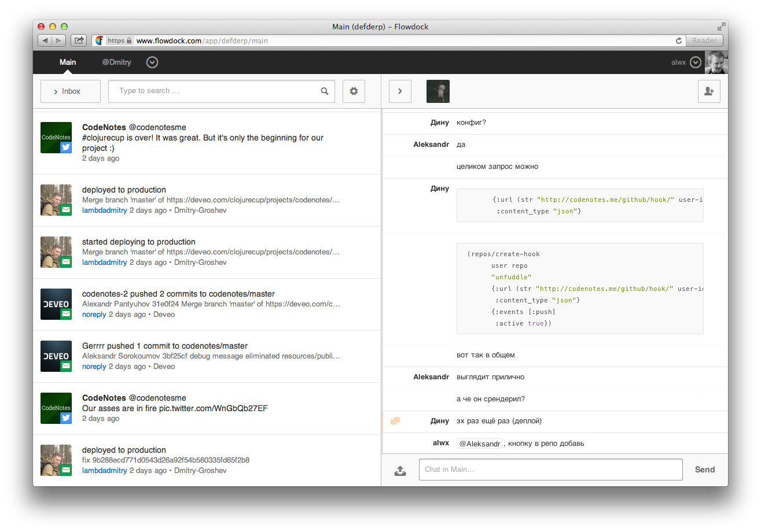Click 'codenotes-2 pushed 2 commits' title

(178, 294)
